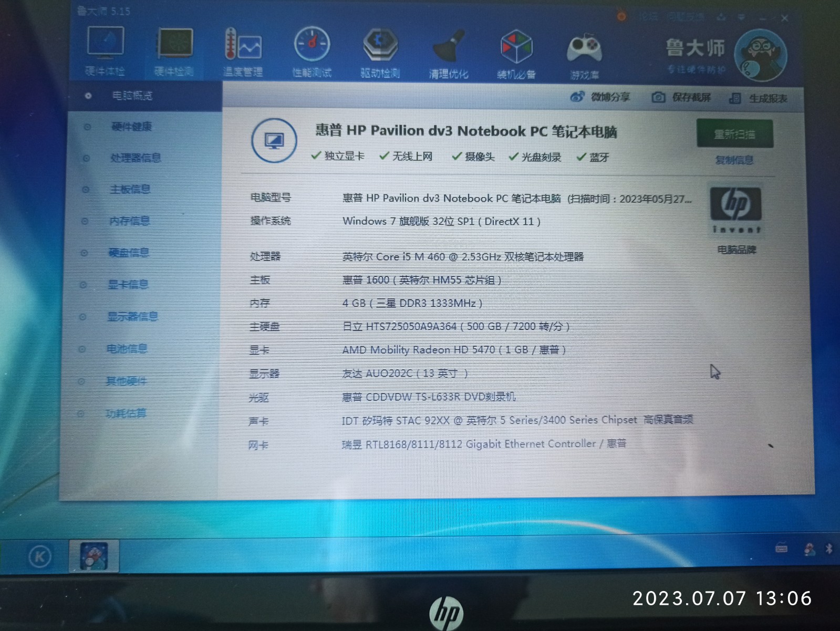Viewport: 840px width, 631px height.
Task: Click the Windows taskbar Start K button
Action: [x=40, y=557]
